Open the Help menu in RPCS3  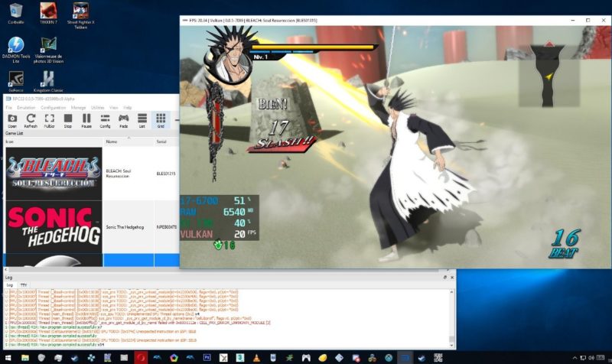click(128, 108)
